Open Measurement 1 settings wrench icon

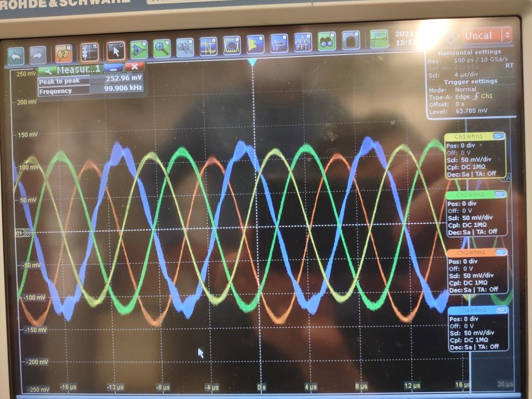[x=48, y=71]
